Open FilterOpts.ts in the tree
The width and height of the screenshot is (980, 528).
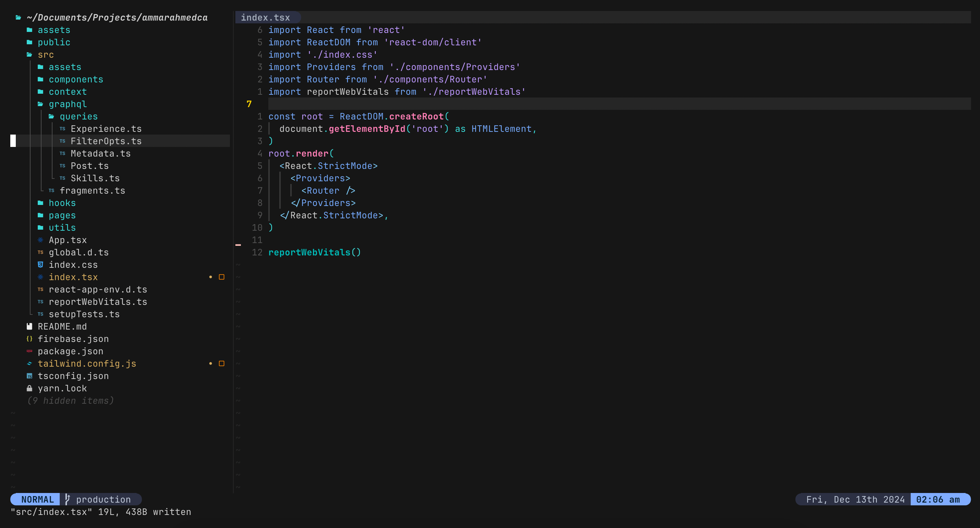(x=106, y=141)
